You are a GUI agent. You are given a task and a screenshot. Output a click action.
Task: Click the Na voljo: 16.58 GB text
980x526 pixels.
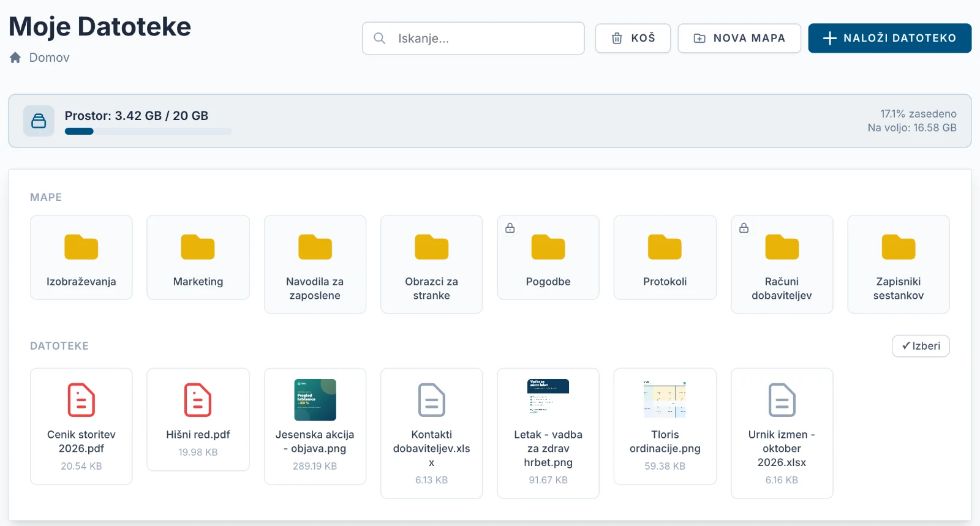point(912,128)
